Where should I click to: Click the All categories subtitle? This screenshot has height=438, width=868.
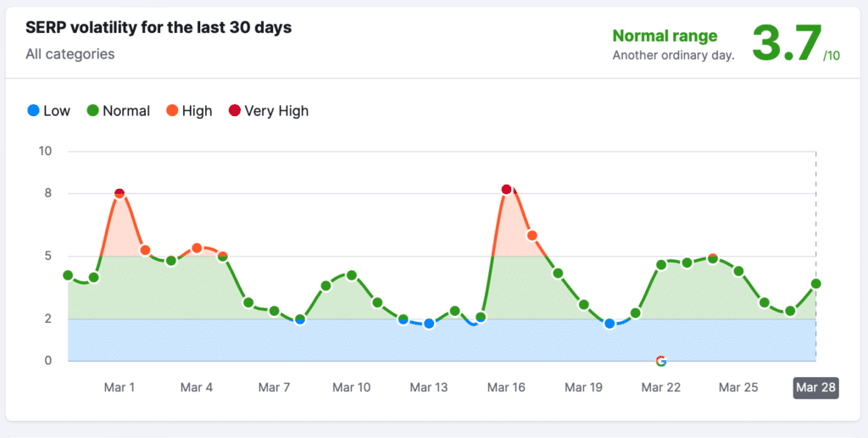[x=70, y=54]
